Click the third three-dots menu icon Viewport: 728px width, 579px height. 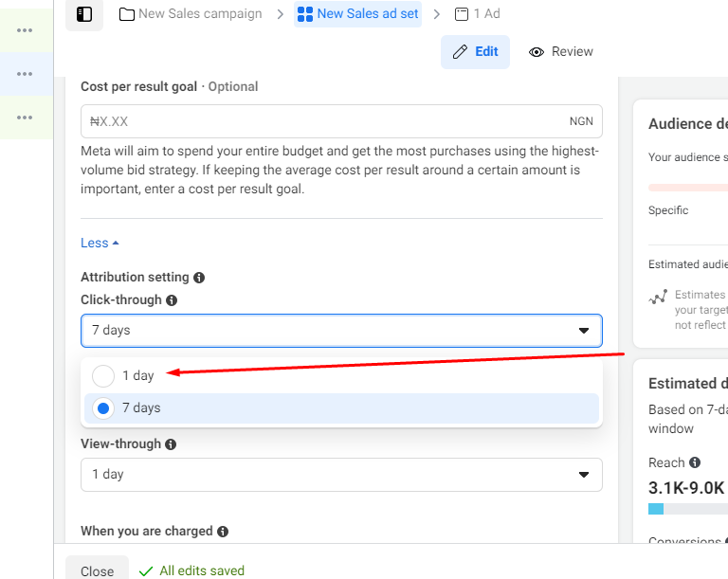point(25,118)
